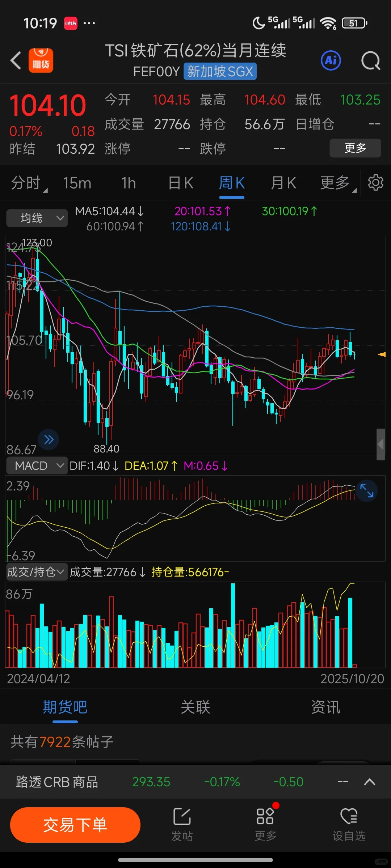Image resolution: width=391 pixels, height=868 pixels.
Task: Expand the 路透CRB商品 ticker bar chevron
Action: click(x=369, y=782)
